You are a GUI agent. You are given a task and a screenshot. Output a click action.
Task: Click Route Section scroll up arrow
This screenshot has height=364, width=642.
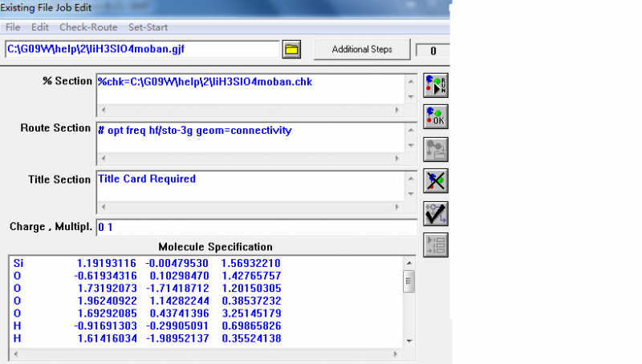pos(411,130)
